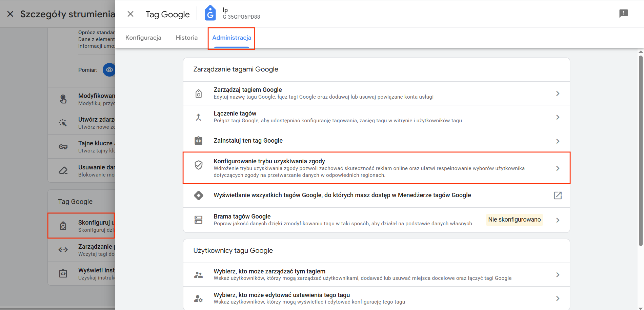Open Zarządzaj tagiem Google row
644x310 pixels.
[x=376, y=93]
